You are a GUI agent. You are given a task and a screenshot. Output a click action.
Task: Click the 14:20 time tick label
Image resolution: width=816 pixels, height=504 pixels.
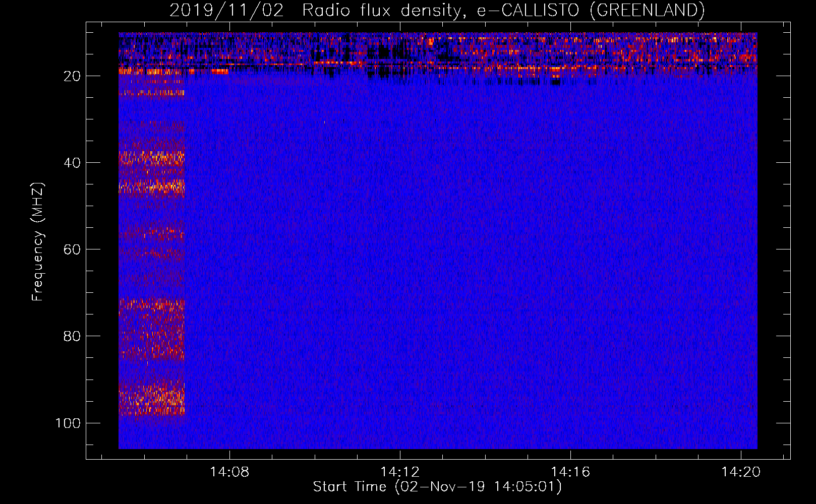pyautogui.click(x=741, y=472)
